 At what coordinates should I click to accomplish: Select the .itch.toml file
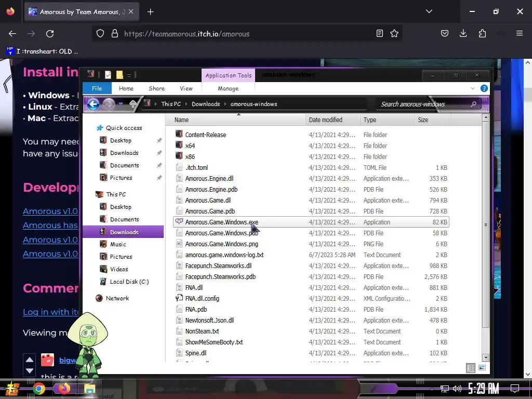point(197,168)
